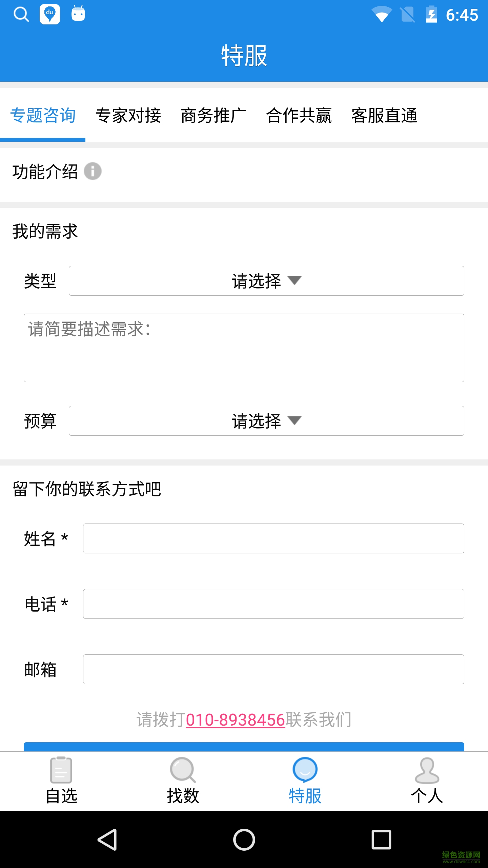The image size is (488, 868).
Task: Click the 姓名 input field
Action: point(273,538)
